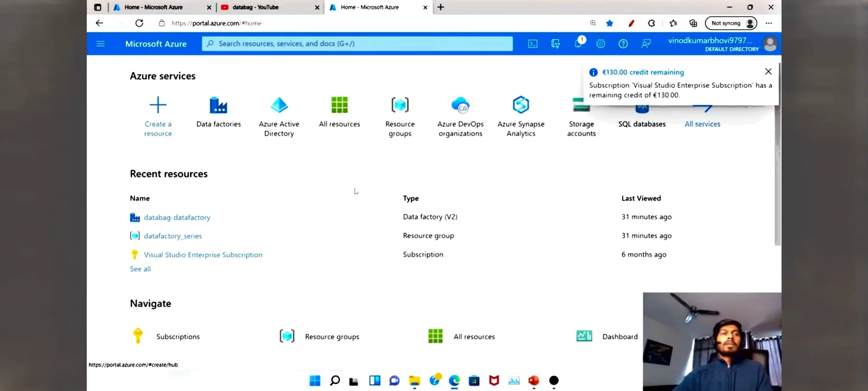Open the browser zoom magnifier icon
Screen dimensions: 868x391
pos(593,23)
